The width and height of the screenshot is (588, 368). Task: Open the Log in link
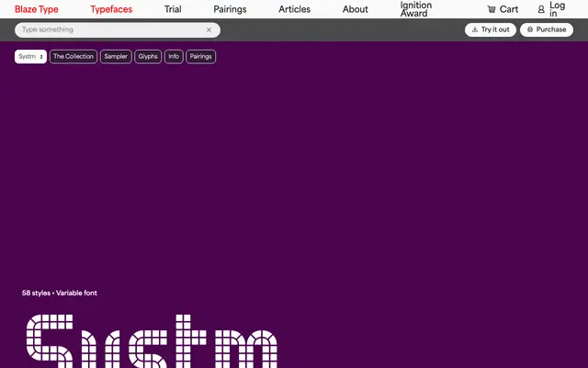pyautogui.click(x=558, y=9)
